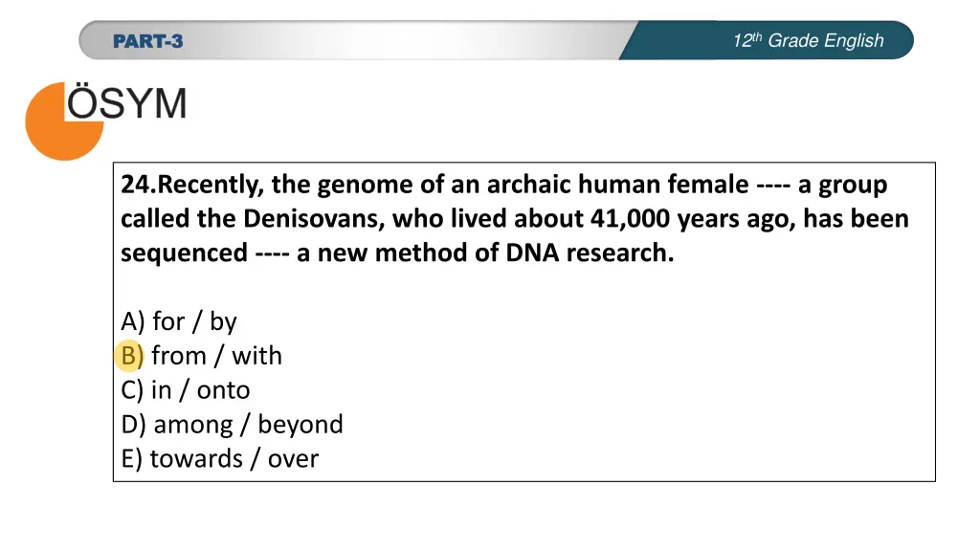Image resolution: width=980 pixels, height=551 pixels.
Task: Click the word 'over' in option E
Action: point(293,460)
